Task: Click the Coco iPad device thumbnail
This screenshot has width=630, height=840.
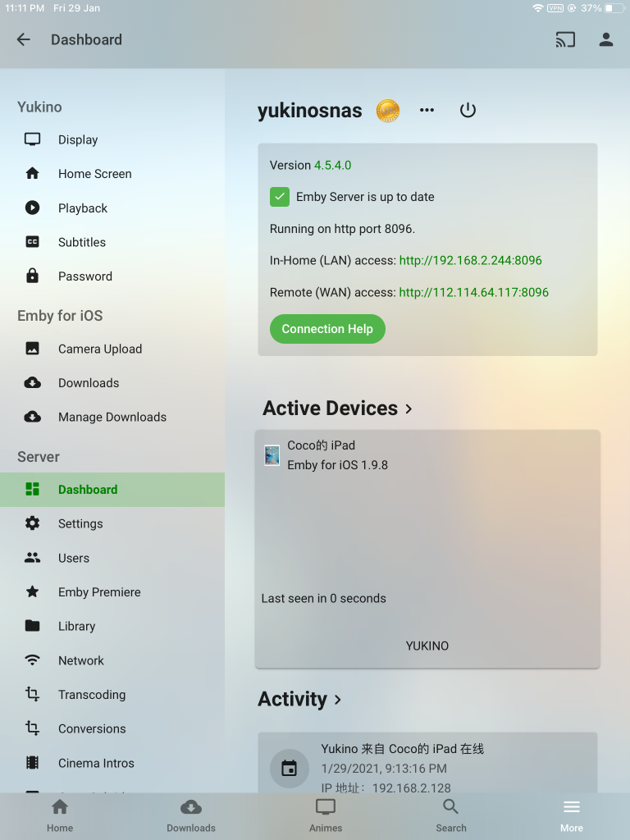Action: (x=272, y=455)
